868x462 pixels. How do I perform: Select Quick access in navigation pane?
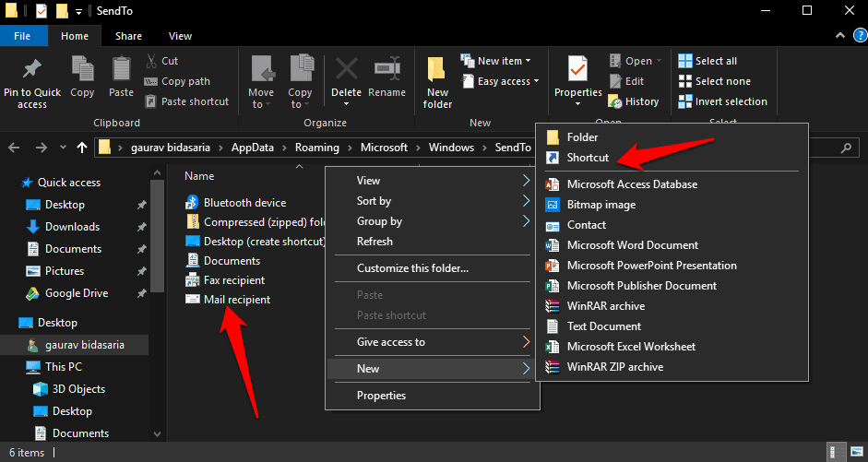(x=68, y=183)
